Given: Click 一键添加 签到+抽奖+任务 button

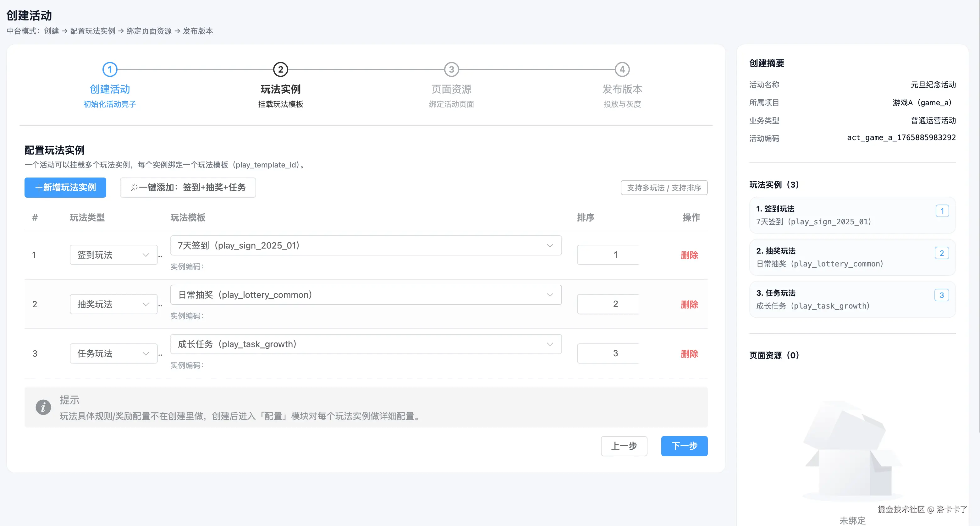Looking at the screenshot, I should tap(188, 188).
